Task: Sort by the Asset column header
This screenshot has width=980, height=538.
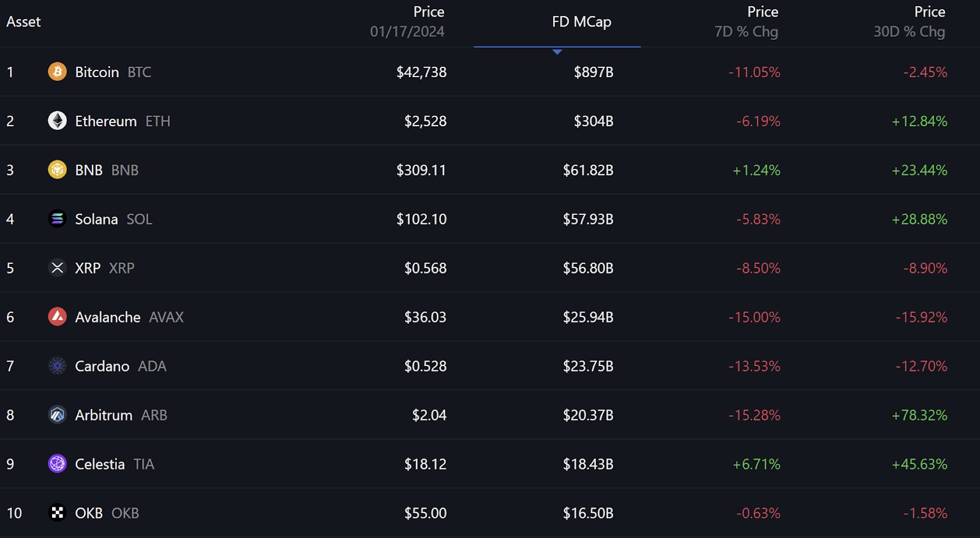Action: click(x=23, y=21)
